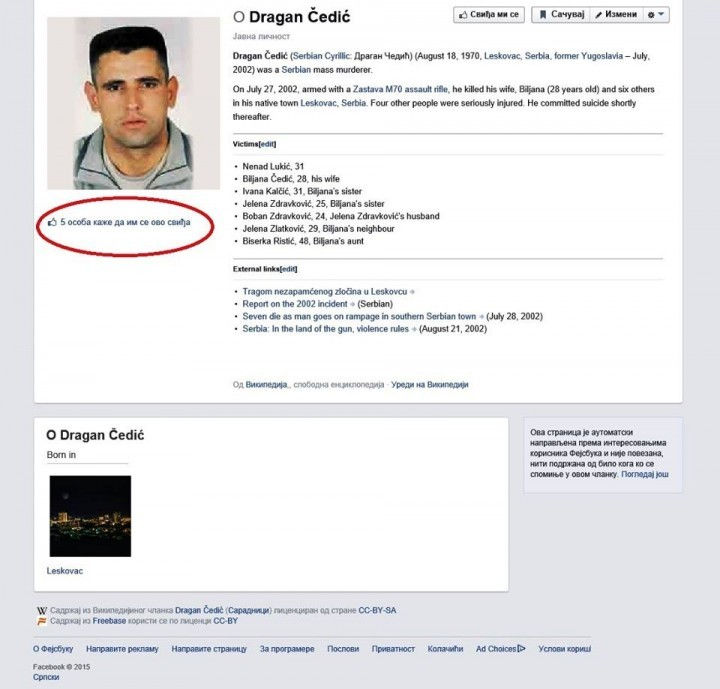The height and width of the screenshot is (689, 720).
Task: Open Serbia: In the land of the gun link
Action: pos(326,329)
